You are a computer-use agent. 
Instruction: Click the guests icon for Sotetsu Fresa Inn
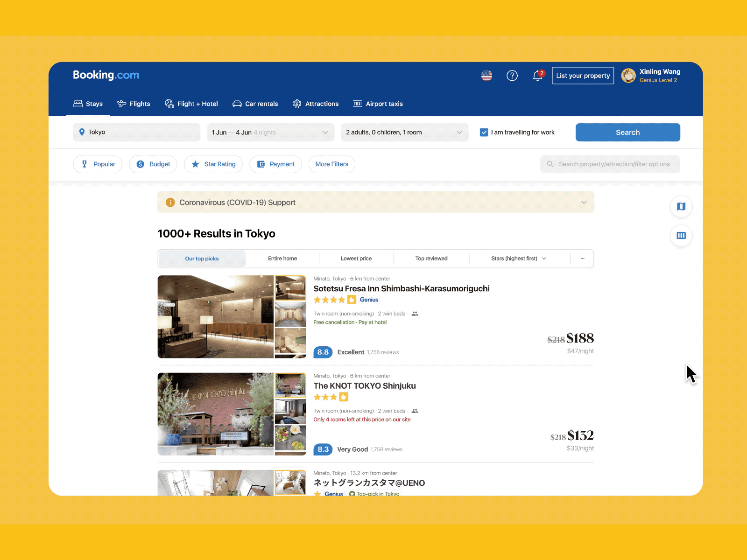click(415, 314)
